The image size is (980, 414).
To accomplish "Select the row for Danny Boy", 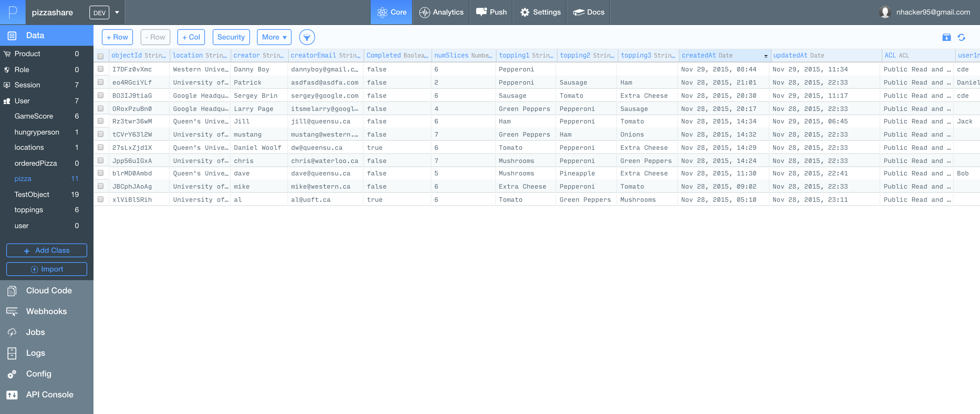I will pyautogui.click(x=100, y=69).
